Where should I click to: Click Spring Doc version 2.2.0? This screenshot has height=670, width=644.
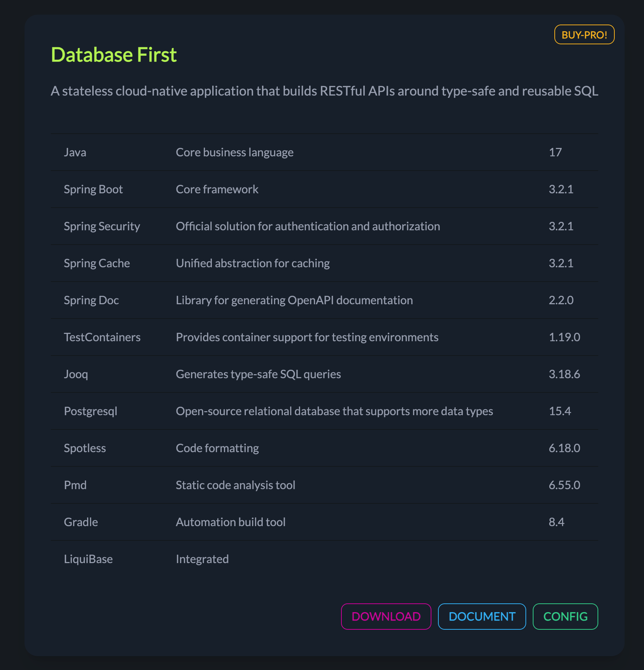(x=561, y=300)
